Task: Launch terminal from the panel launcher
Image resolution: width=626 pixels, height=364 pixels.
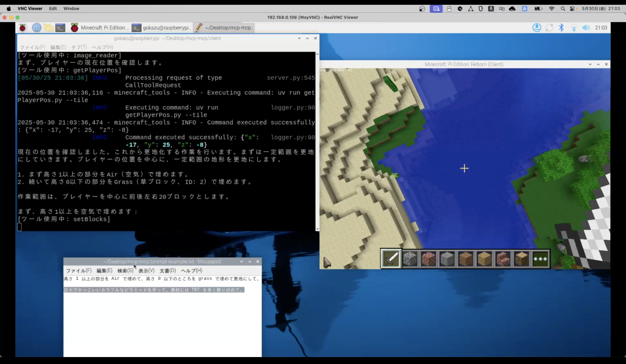Action: pyautogui.click(x=60, y=28)
